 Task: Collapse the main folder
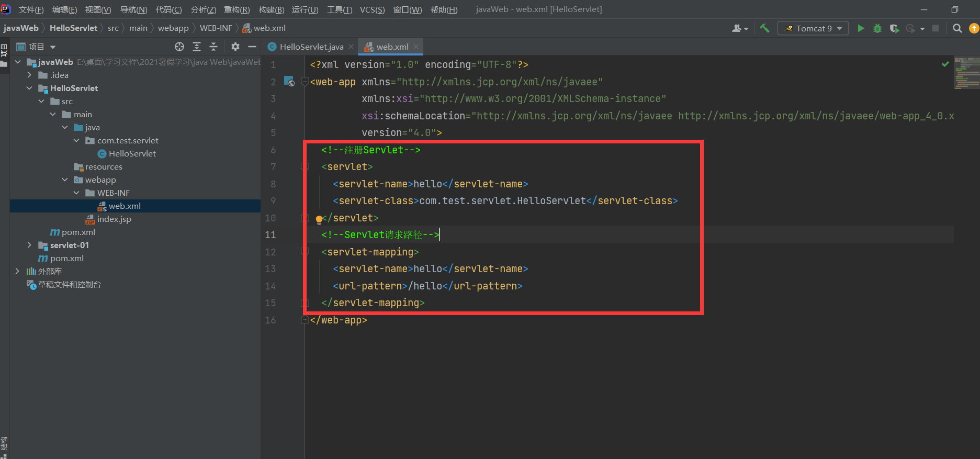pos(53,114)
